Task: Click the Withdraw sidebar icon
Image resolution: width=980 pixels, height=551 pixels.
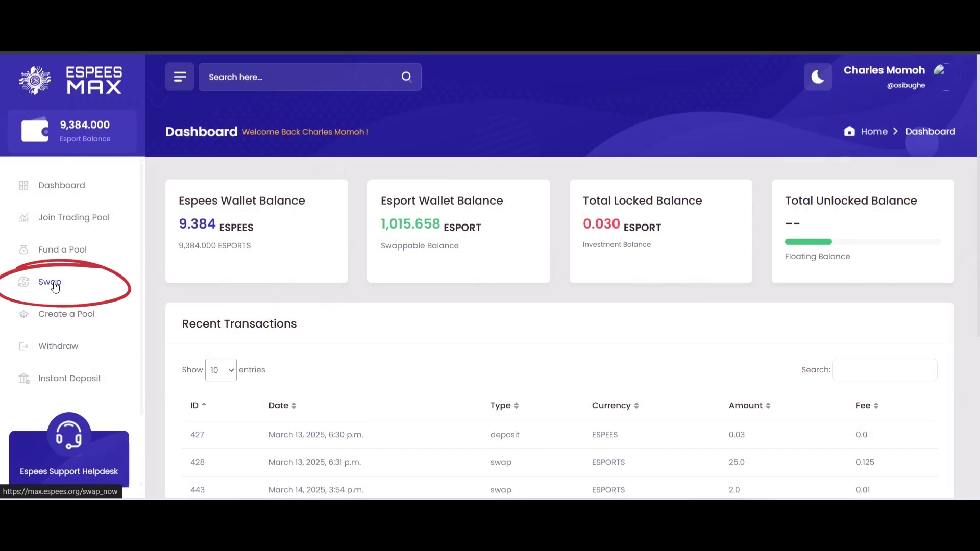Action: coord(23,346)
